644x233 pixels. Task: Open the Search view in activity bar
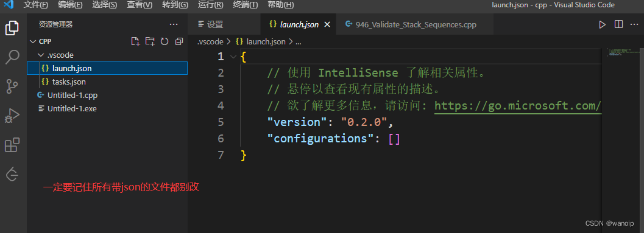click(12, 57)
